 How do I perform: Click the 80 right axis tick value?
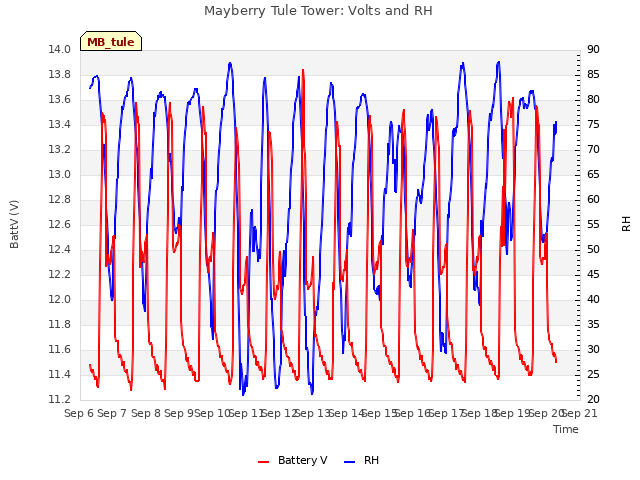pos(593,100)
